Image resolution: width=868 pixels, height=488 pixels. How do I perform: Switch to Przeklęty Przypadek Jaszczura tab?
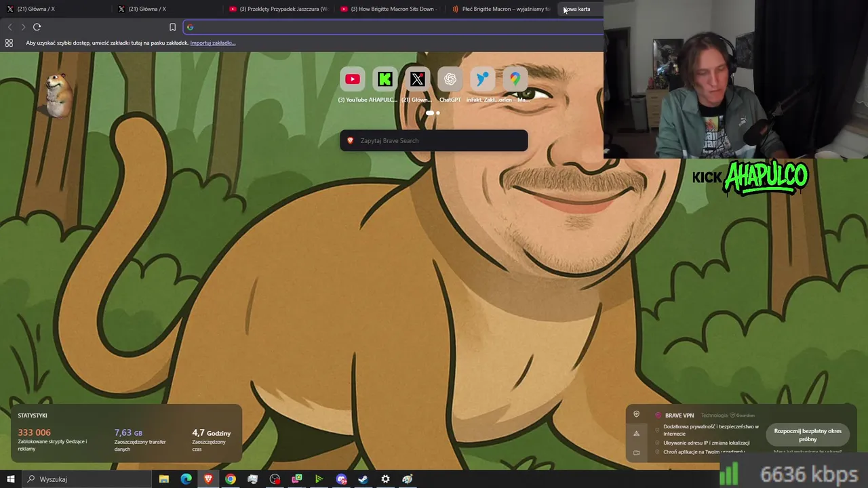[279, 9]
